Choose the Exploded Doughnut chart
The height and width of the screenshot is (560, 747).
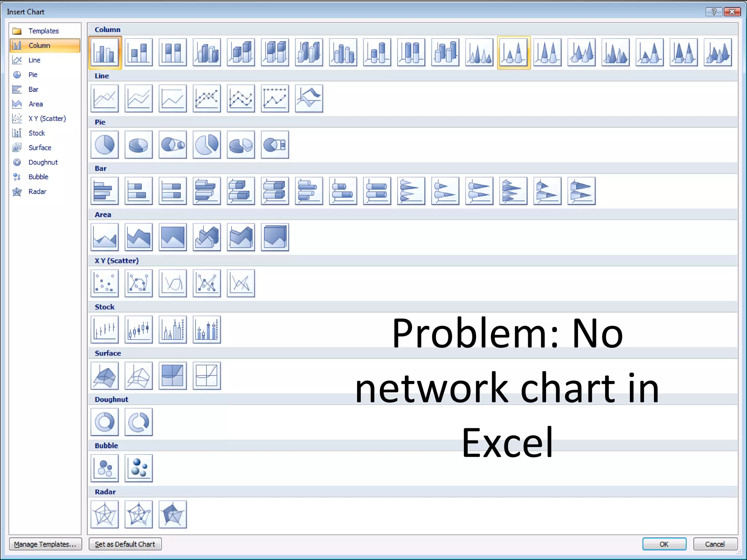tap(139, 422)
